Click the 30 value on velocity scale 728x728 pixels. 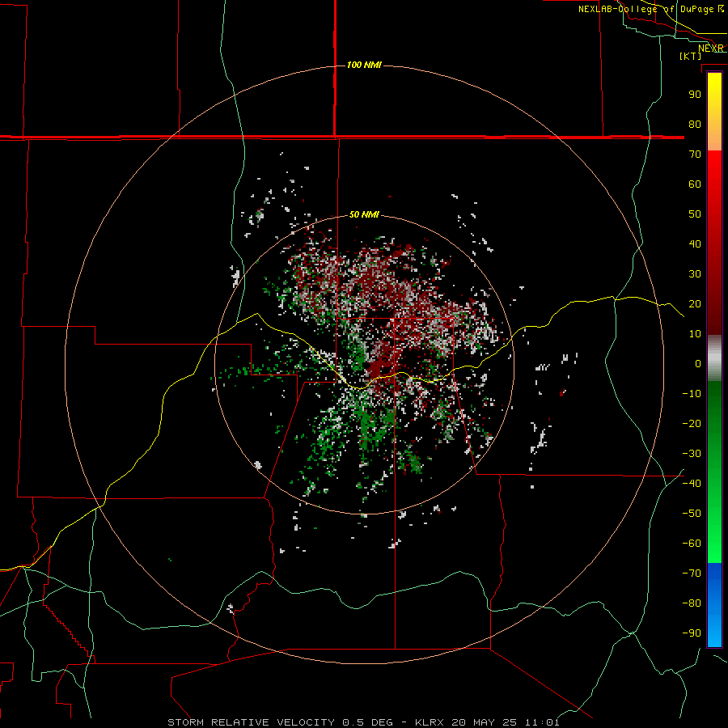point(695,274)
